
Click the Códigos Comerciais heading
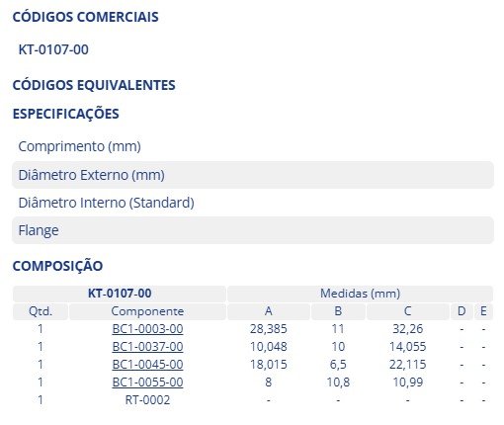pyautogui.click(x=86, y=17)
